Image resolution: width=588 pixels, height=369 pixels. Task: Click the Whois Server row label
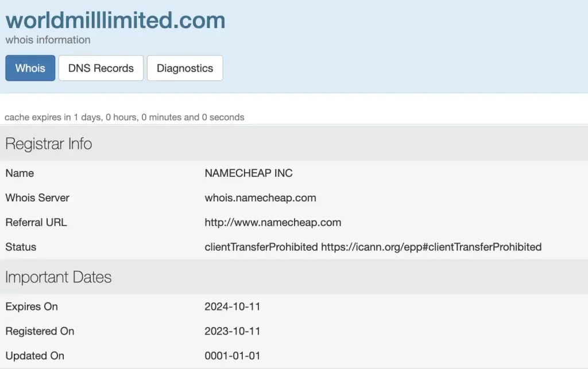[x=37, y=198]
